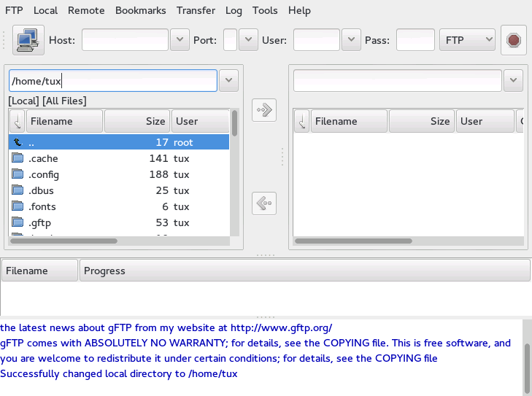Click the remote sort direction arrow
Image resolution: width=532 pixels, height=396 pixels.
(x=301, y=121)
